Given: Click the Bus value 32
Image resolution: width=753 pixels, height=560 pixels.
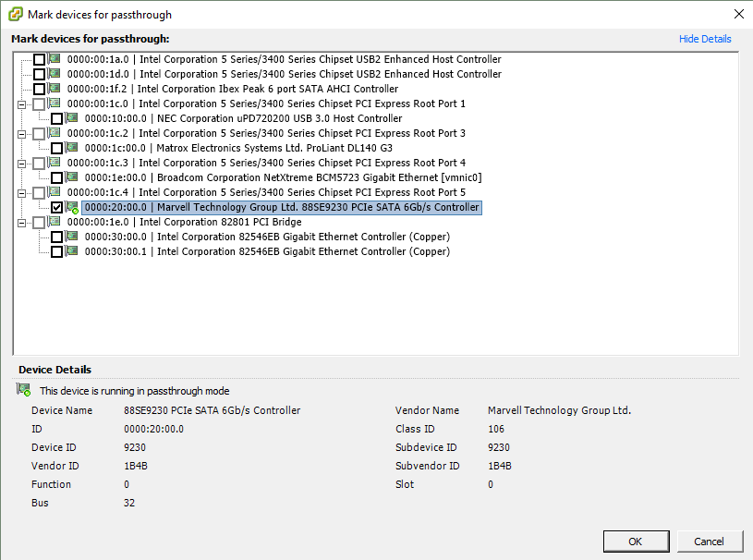Looking at the screenshot, I should (129, 503).
